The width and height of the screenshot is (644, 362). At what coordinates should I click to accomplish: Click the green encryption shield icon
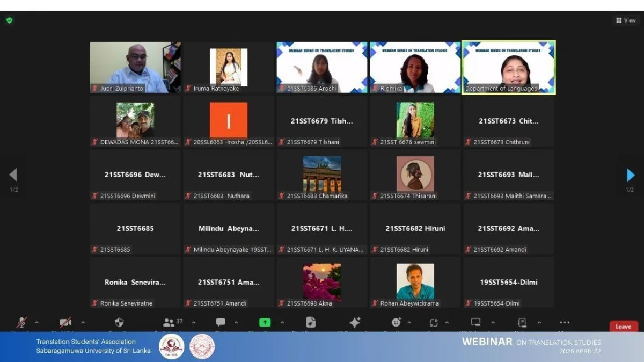(x=9, y=20)
